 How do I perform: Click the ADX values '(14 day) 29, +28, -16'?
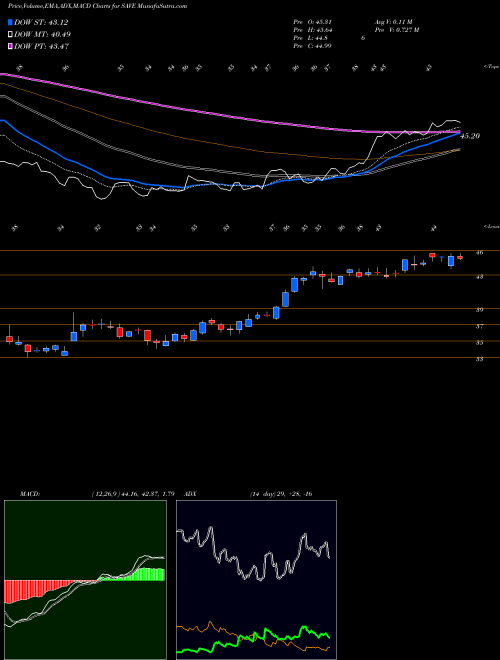[281, 494]
